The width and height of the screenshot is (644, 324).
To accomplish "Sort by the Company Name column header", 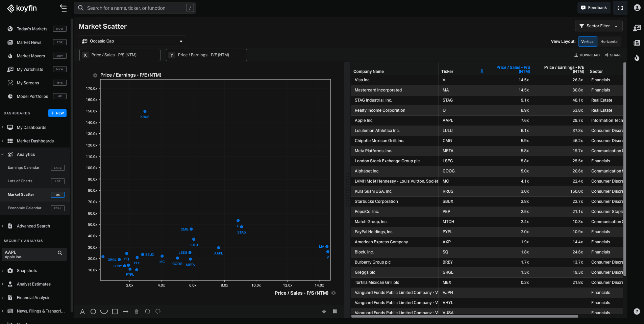I will click(x=368, y=71).
